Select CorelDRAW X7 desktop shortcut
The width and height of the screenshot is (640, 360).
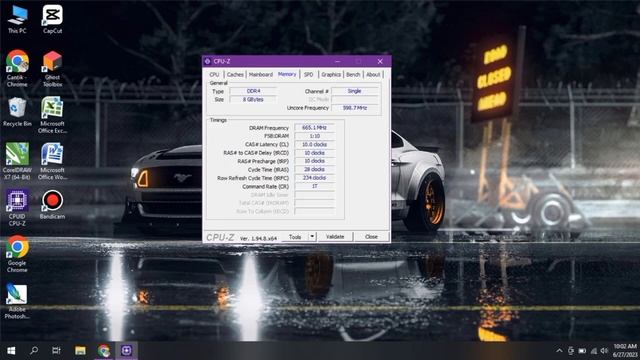tap(17, 161)
